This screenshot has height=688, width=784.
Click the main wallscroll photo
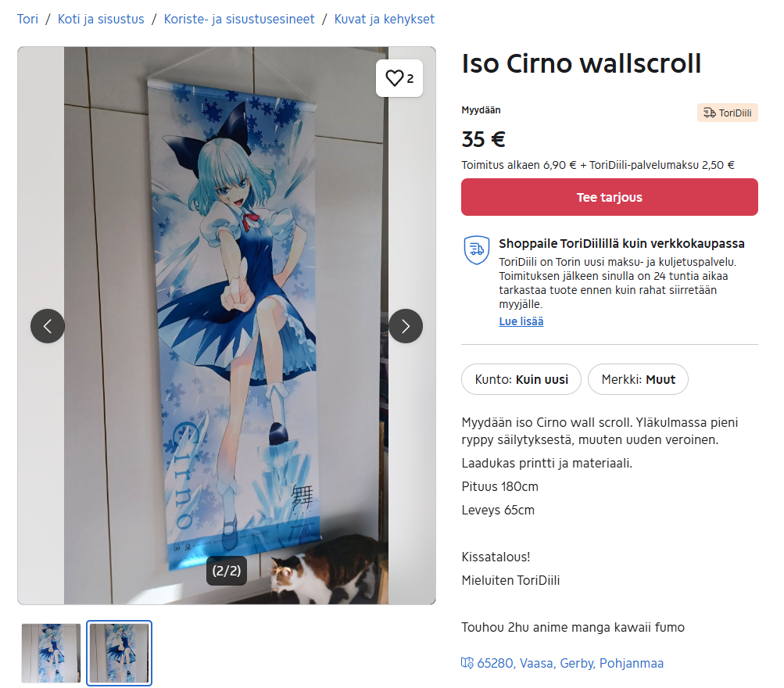point(226,325)
